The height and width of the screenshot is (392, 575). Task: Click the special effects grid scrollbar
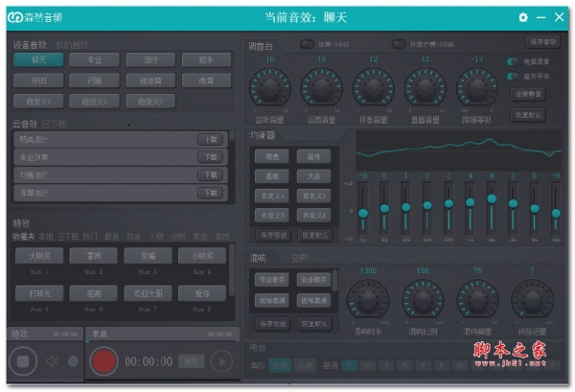[x=232, y=268]
